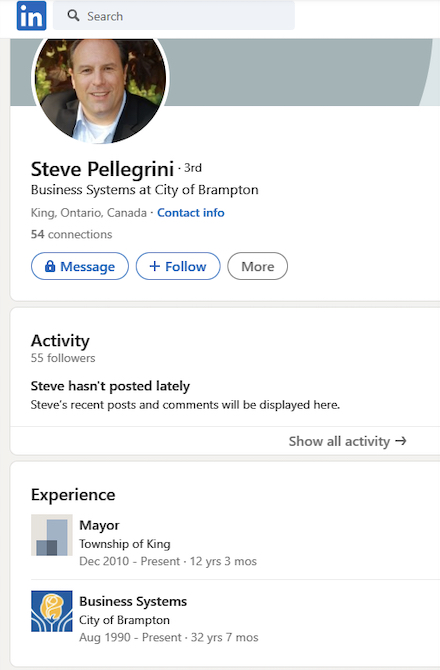Image resolution: width=440 pixels, height=670 pixels.
Task: Click into the Search field
Action: click(174, 16)
